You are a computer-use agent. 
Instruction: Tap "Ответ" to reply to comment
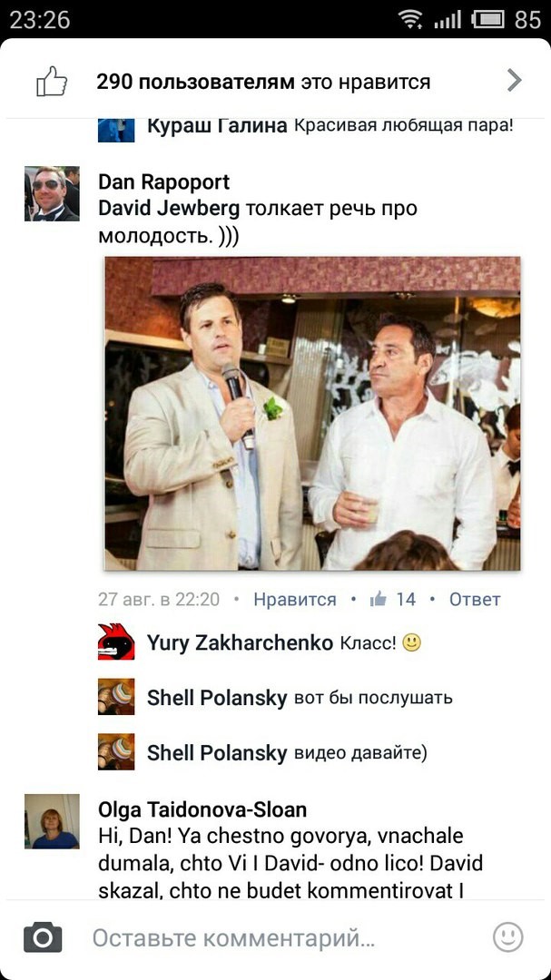click(475, 600)
